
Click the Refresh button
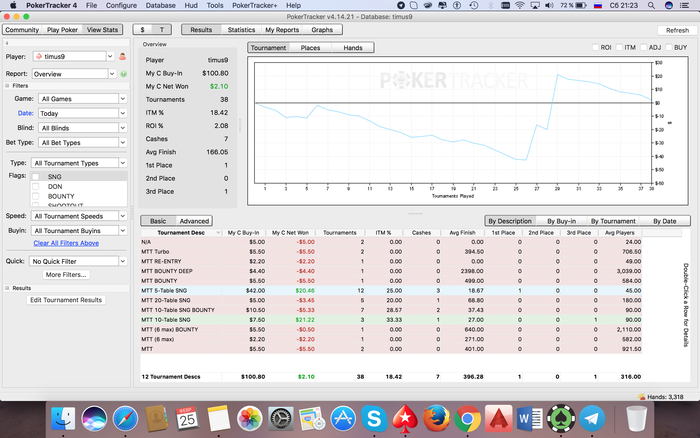coord(677,30)
